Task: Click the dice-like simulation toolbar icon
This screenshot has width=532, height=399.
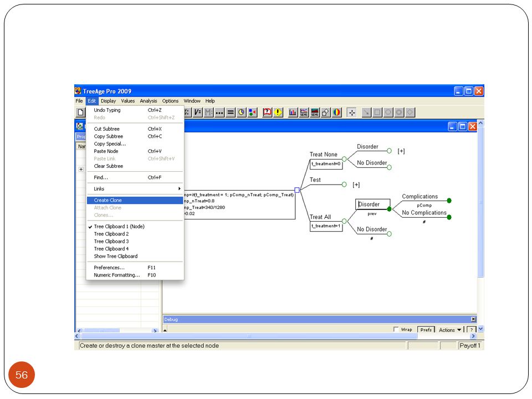Action: [325, 112]
